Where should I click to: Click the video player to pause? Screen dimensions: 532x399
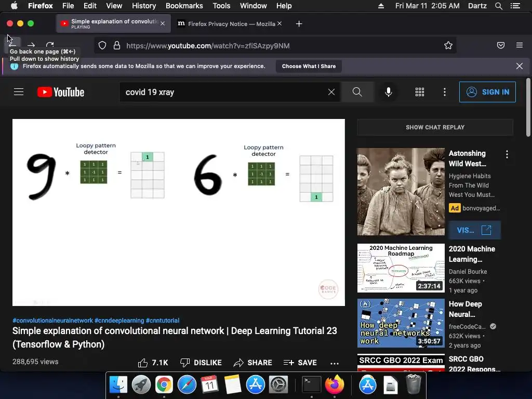pos(179,212)
